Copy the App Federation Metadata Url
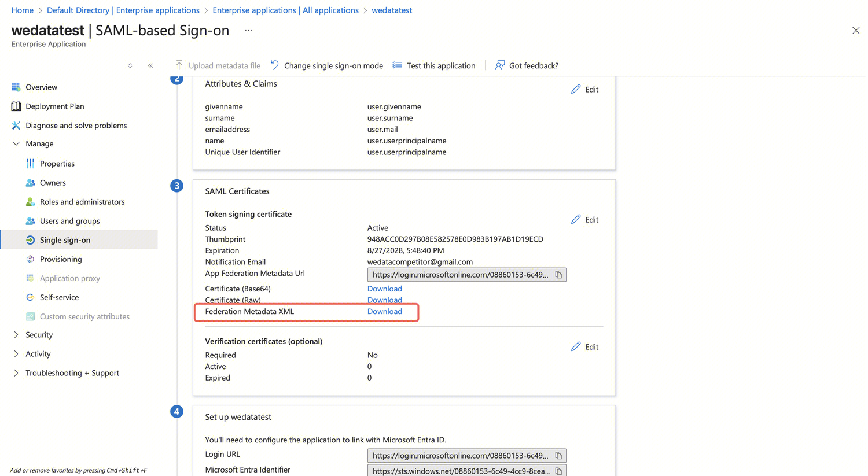 [x=558, y=275]
